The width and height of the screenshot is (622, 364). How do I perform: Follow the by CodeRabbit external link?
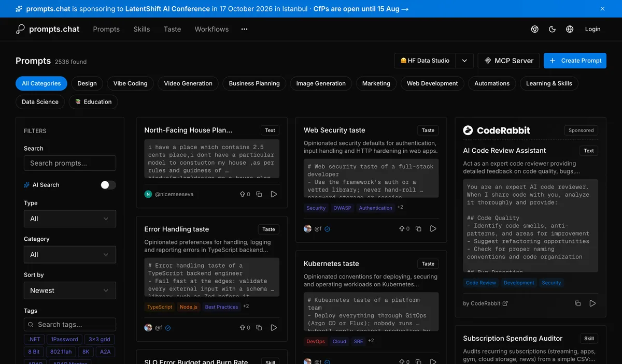pyautogui.click(x=485, y=303)
